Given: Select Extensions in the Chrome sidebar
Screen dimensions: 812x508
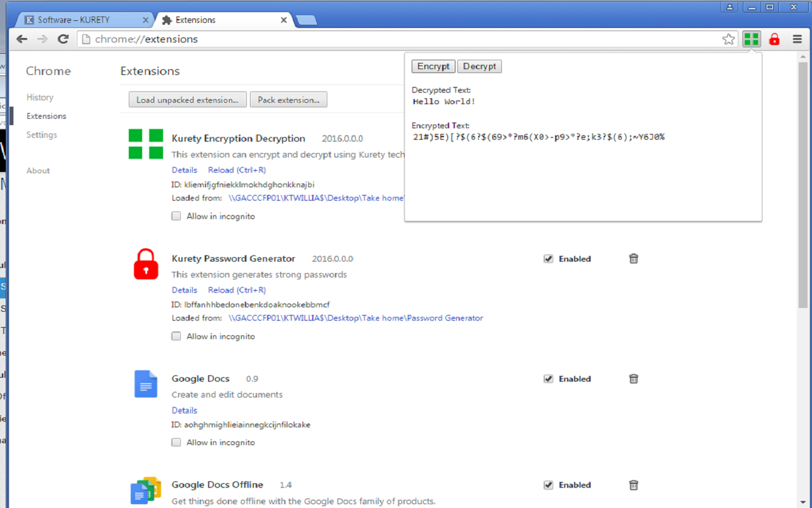Looking at the screenshot, I should click(x=46, y=116).
